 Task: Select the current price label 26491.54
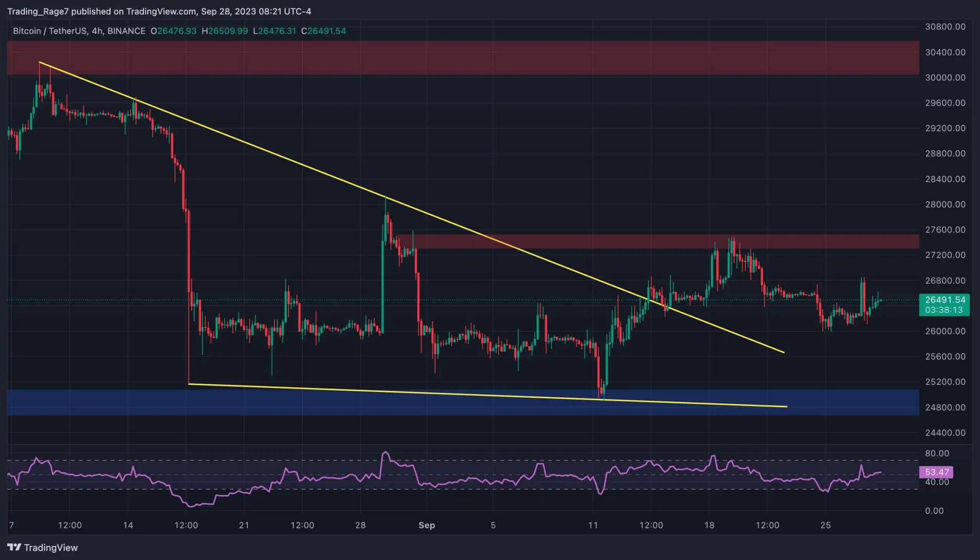coord(945,300)
